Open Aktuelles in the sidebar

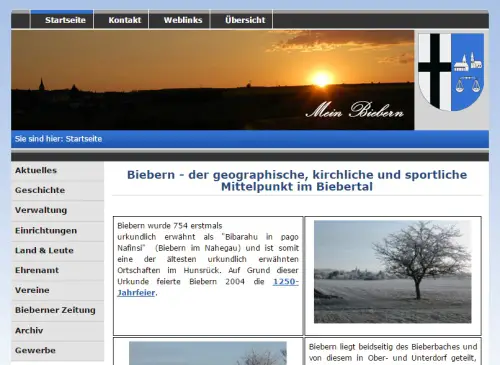[57, 171]
